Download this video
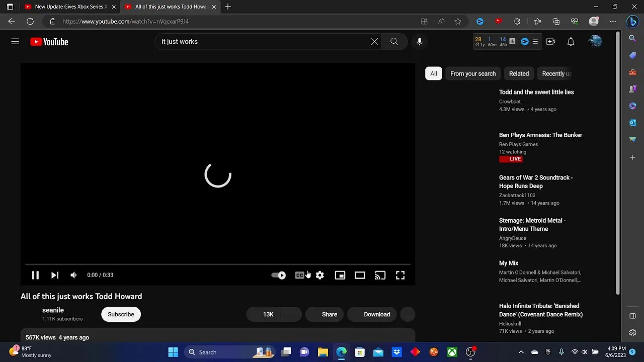The width and height of the screenshot is (644, 362). tap(372, 314)
